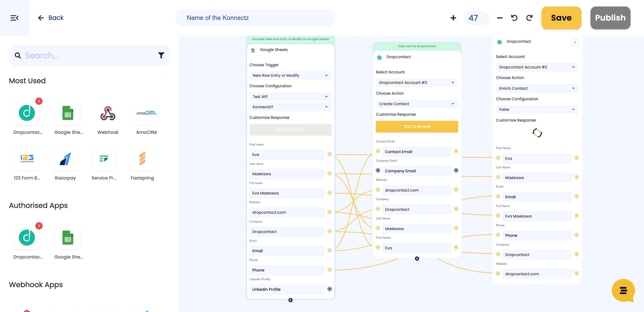Redo the last action
This screenshot has width=644, height=312.
[529, 18]
